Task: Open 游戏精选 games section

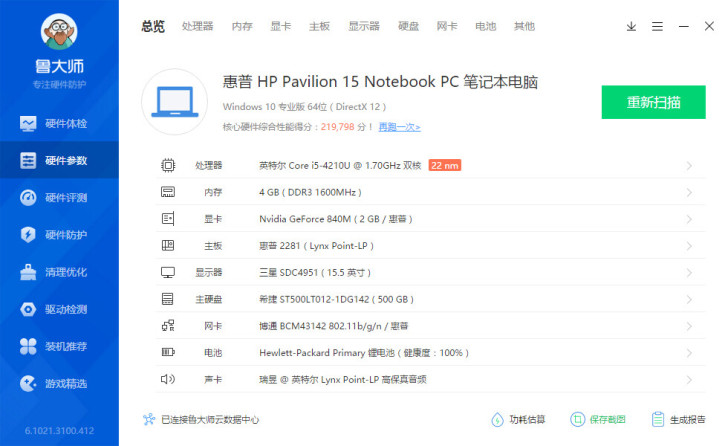Action: coord(59,383)
